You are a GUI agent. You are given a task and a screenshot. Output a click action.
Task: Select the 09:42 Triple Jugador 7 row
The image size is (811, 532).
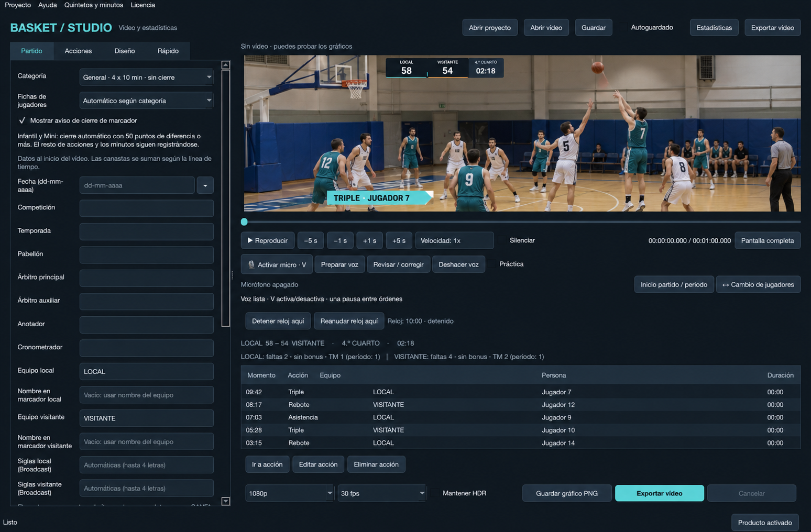[521, 392]
